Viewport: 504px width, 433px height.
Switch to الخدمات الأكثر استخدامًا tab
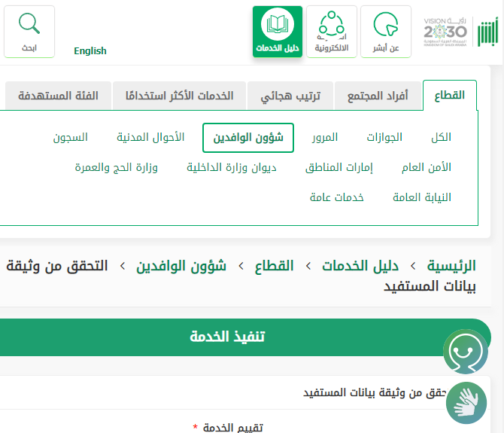point(180,96)
